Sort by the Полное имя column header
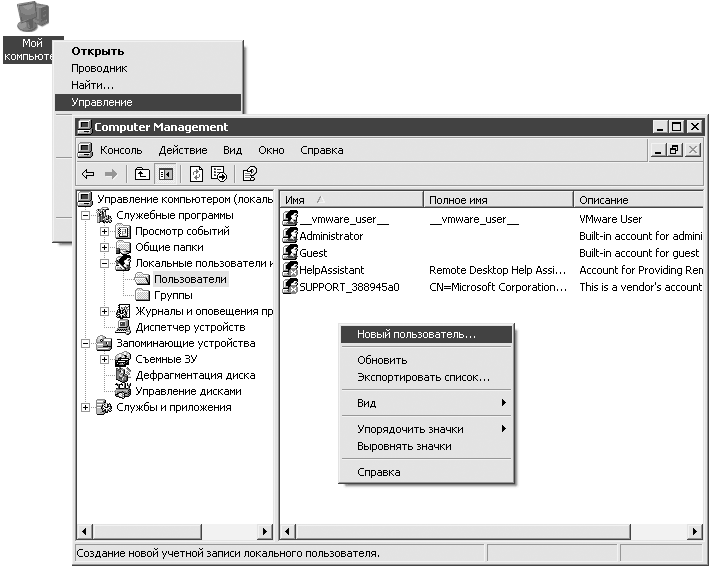Image resolution: width=709 pixels, height=568 pixels. click(498, 200)
